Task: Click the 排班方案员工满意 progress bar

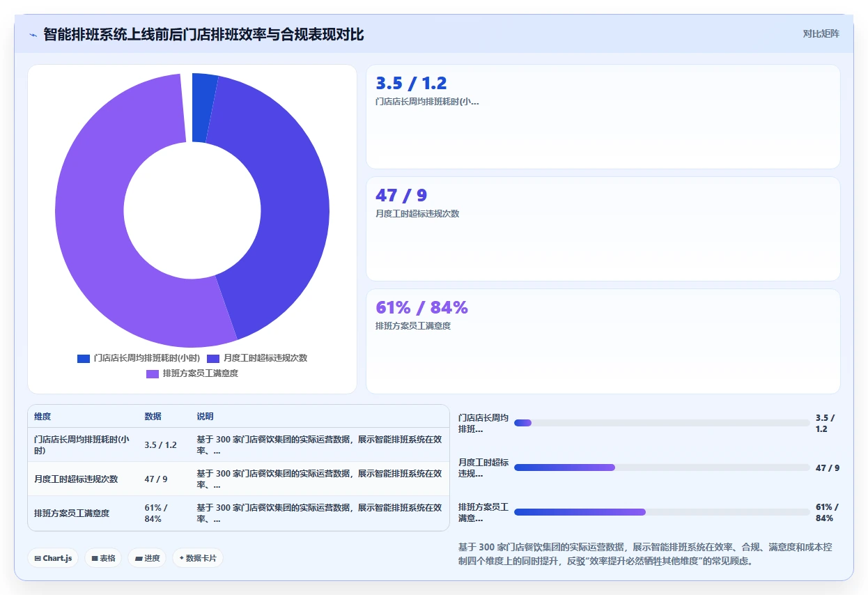Action: (662, 512)
